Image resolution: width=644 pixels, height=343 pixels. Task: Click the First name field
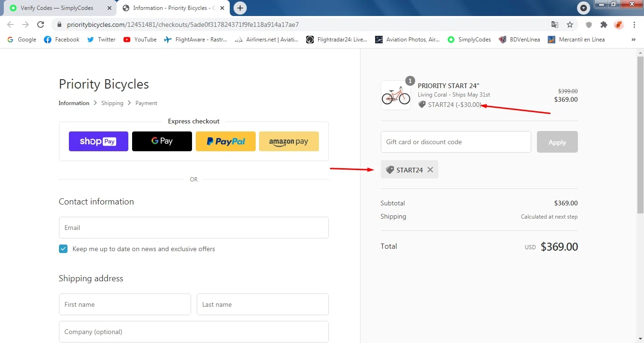125,304
